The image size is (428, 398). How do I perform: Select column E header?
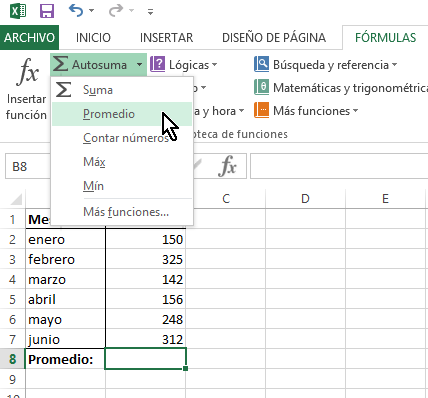385,199
